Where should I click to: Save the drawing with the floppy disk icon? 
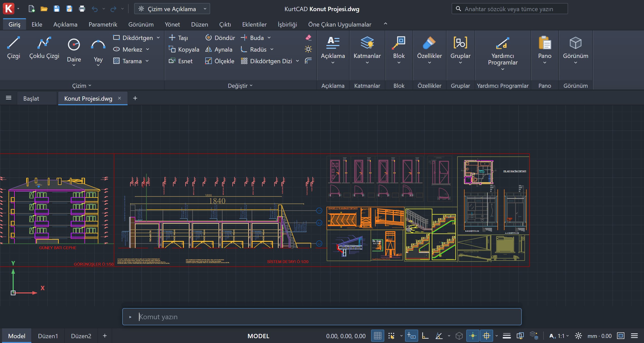coord(57,9)
